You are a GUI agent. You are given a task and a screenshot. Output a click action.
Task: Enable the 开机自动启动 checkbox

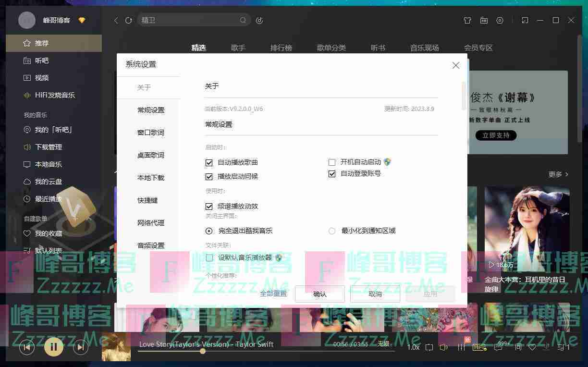coord(332,162)
